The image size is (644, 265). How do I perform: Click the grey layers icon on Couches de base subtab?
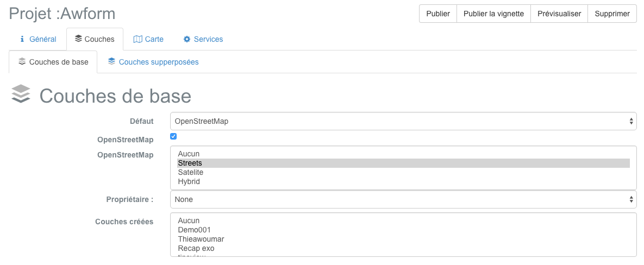(x=22, y=62)
